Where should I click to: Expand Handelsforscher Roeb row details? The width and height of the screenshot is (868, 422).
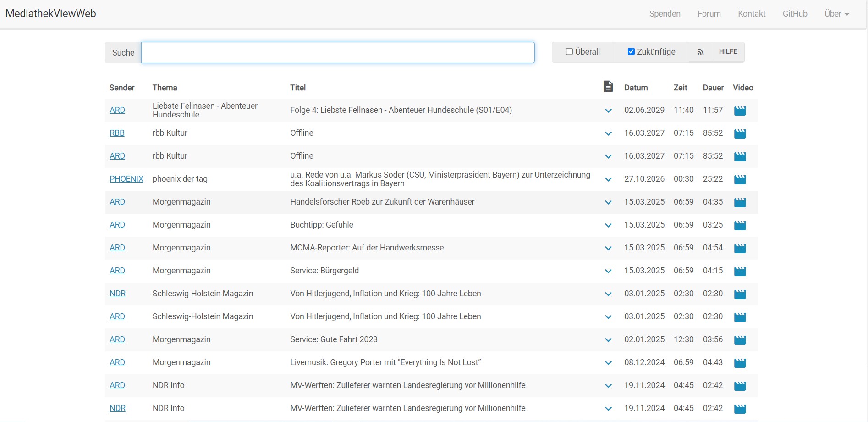coord(608,202)
